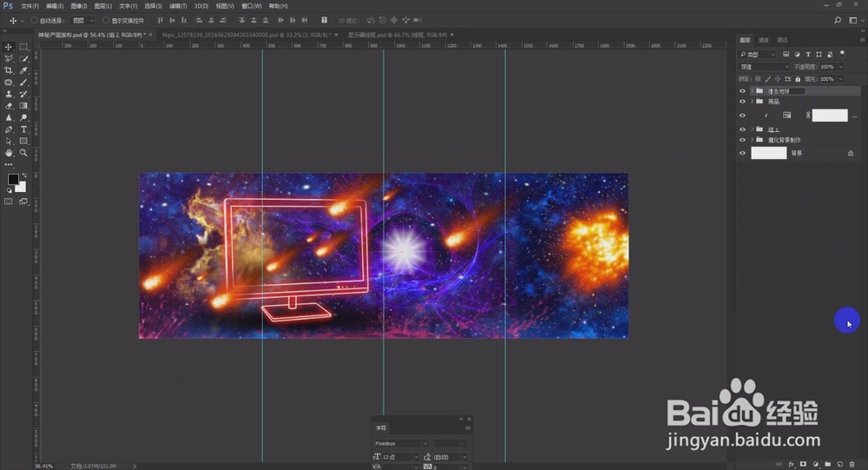Hide the 背景 layer
Image resolution: width=868 pixels, height=470 pixels.
tap(742, 153)
